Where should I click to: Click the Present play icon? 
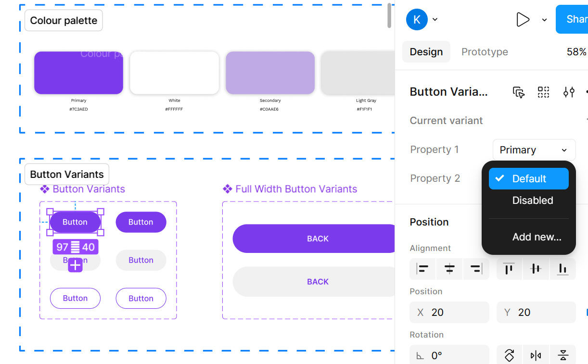(x=523, y=20)
